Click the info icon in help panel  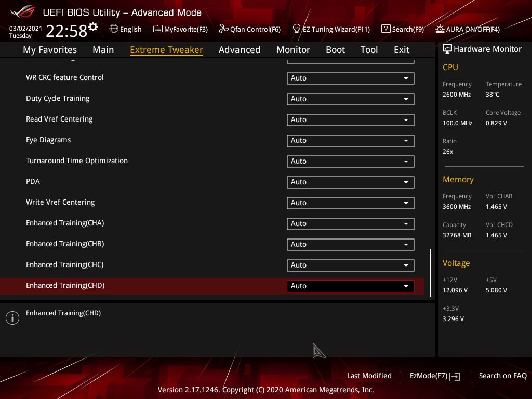pyautogui.click(x=12, y=318)
